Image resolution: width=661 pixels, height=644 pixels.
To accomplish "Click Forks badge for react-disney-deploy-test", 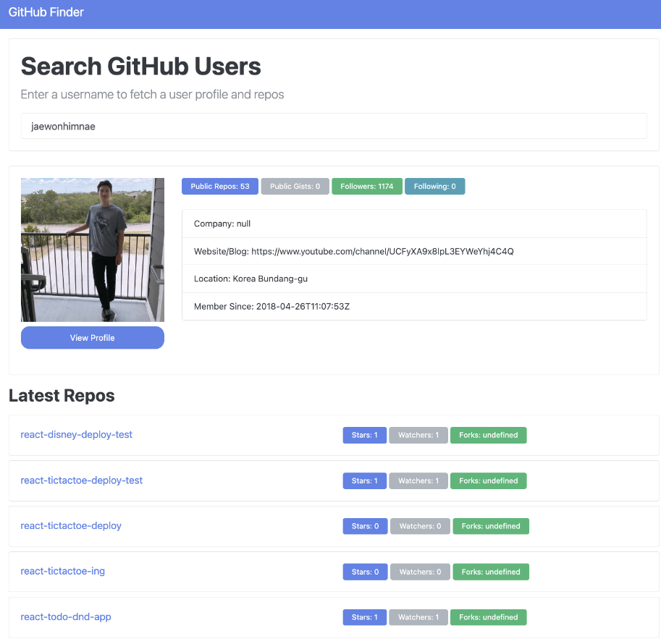I will (x=488, y=435).
